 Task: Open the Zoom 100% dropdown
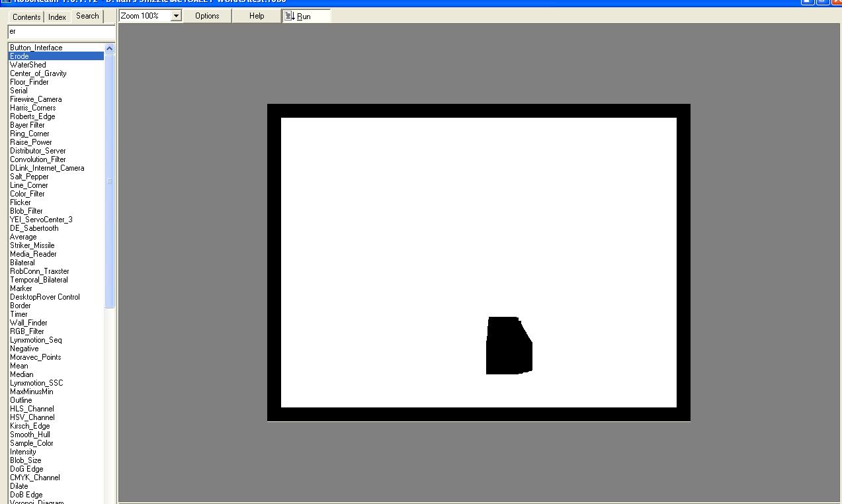pos(176,16)
